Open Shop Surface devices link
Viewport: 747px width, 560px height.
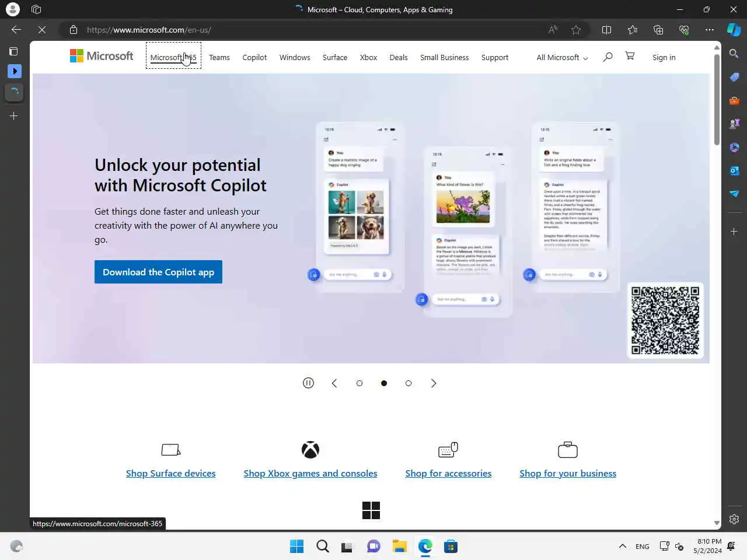pyautogui.click(x=170, y=473)
